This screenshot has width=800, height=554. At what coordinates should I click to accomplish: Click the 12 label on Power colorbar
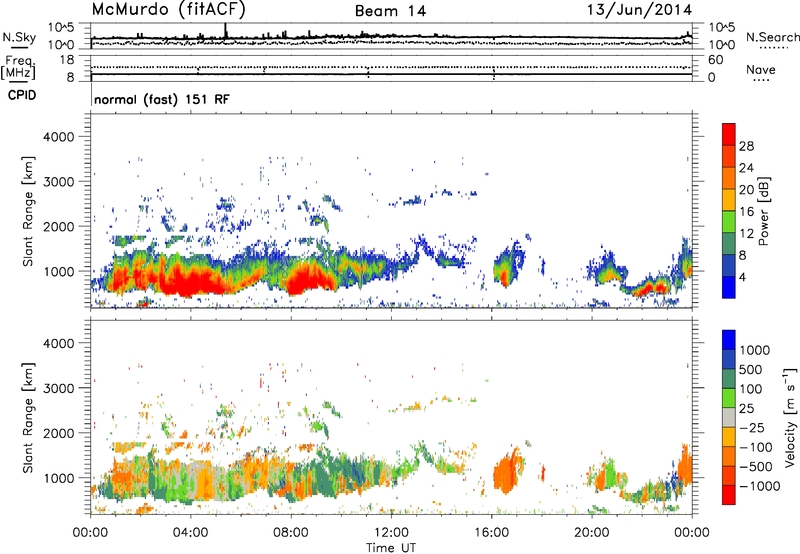point(746,234)
